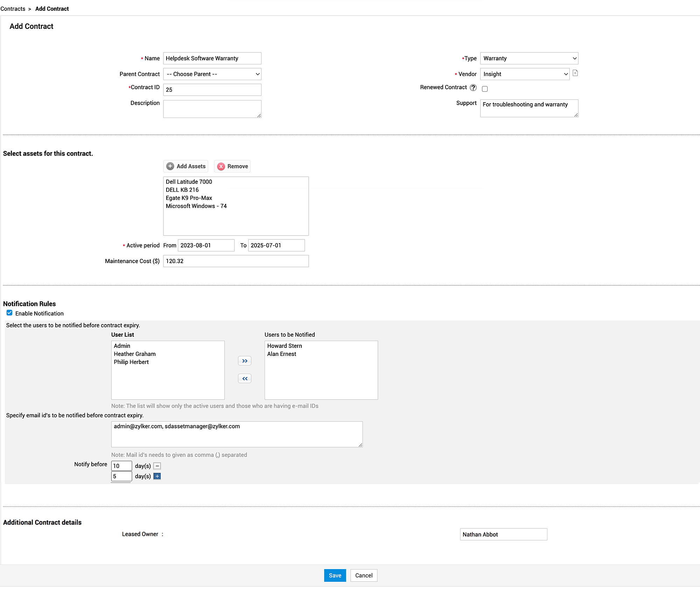Click the Renewed Contract help icon

[x=473, y=87]
